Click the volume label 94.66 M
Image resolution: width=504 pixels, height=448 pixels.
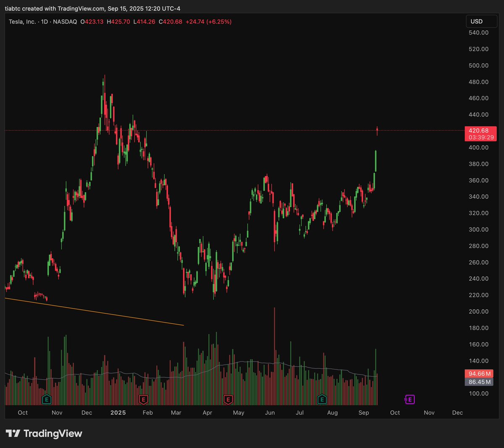click(479, 374)
